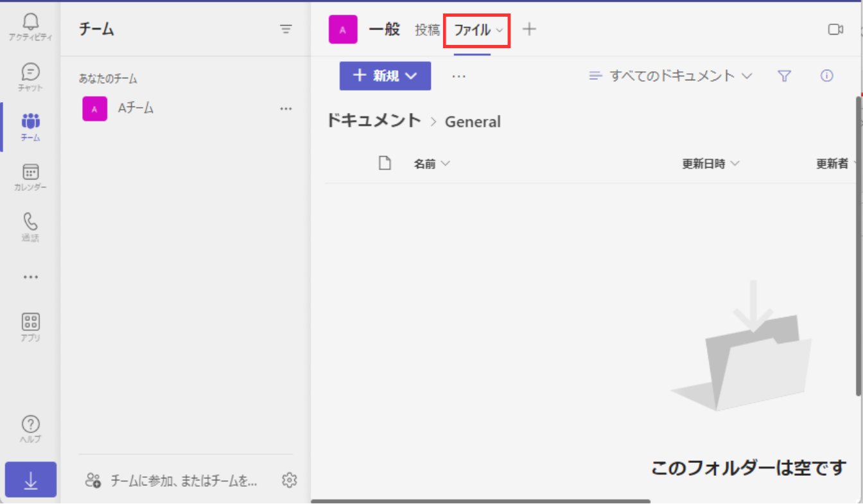The height and width of the screenshot is (504, 863).
Task: Click ドキュメント in the breadcrumb
Action: [374, 121]
